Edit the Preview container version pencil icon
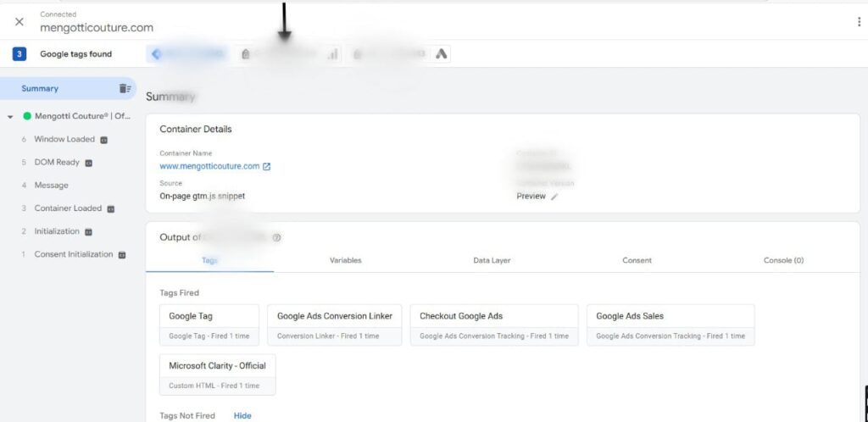Screen dimensions: 868x422 click(554, 197)
